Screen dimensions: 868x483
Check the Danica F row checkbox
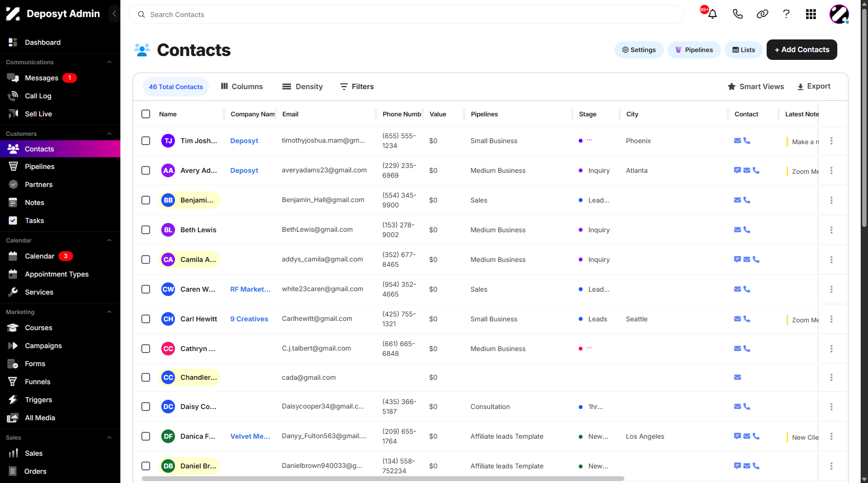click(x=146, y=436)
